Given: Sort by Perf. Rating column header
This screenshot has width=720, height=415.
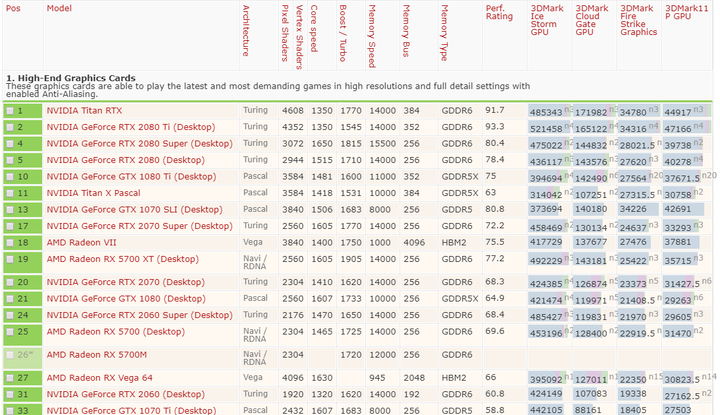Looking at the screenshot, I should tap(499, 12).
